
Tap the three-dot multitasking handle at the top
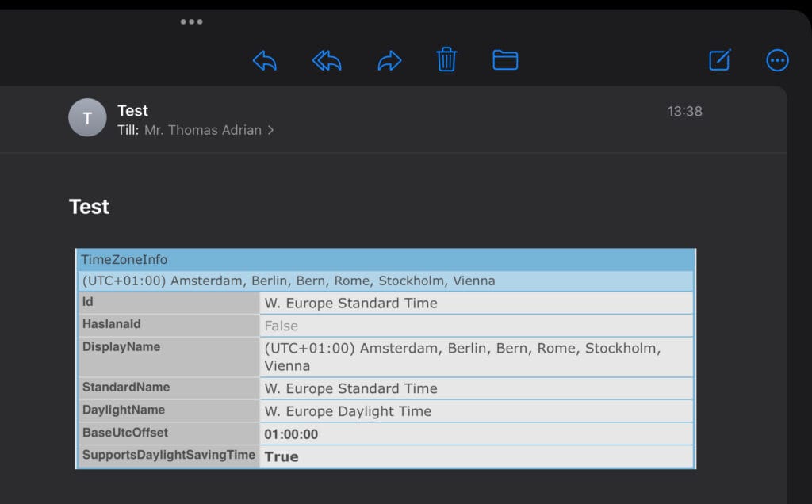click(192, 21)
